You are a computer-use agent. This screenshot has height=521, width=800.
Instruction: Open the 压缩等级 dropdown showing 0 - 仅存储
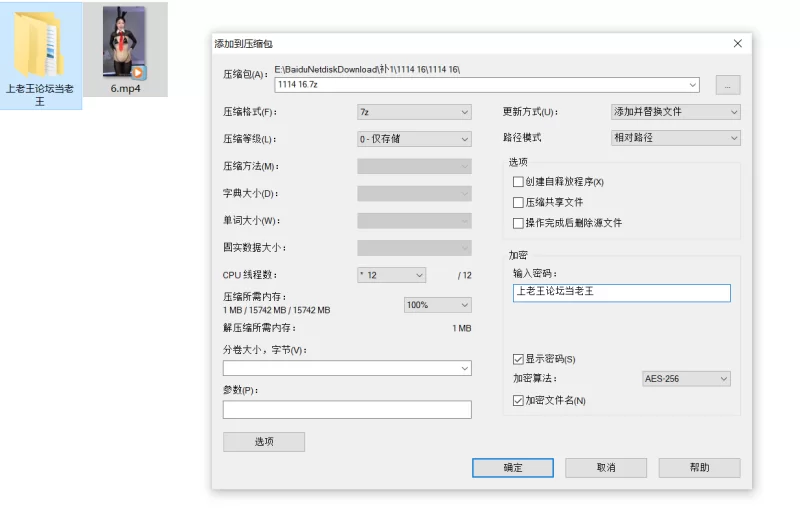click(x=414, y=139)
